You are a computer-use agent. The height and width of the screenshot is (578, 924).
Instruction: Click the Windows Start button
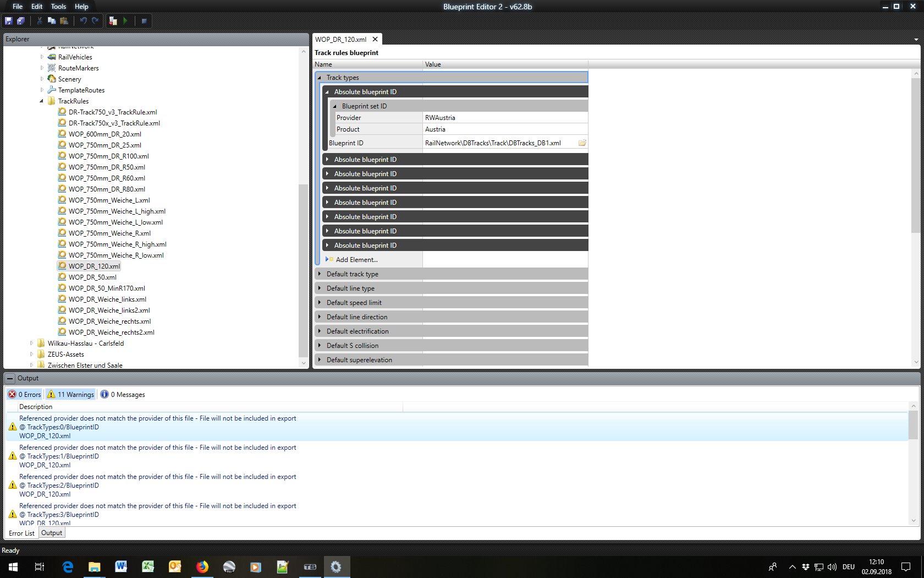pyautogui.click(x=13, y=566)
